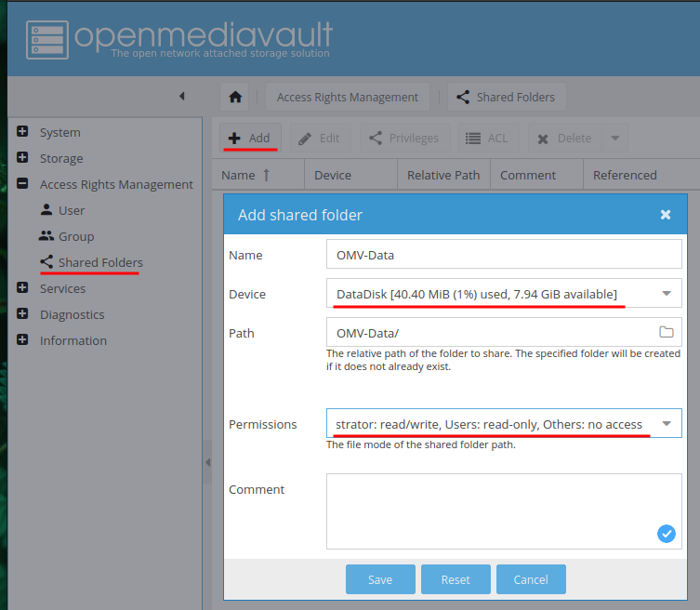Sort by the Device column header
Viewport: 700px width, 610px height.
[350, 175]
